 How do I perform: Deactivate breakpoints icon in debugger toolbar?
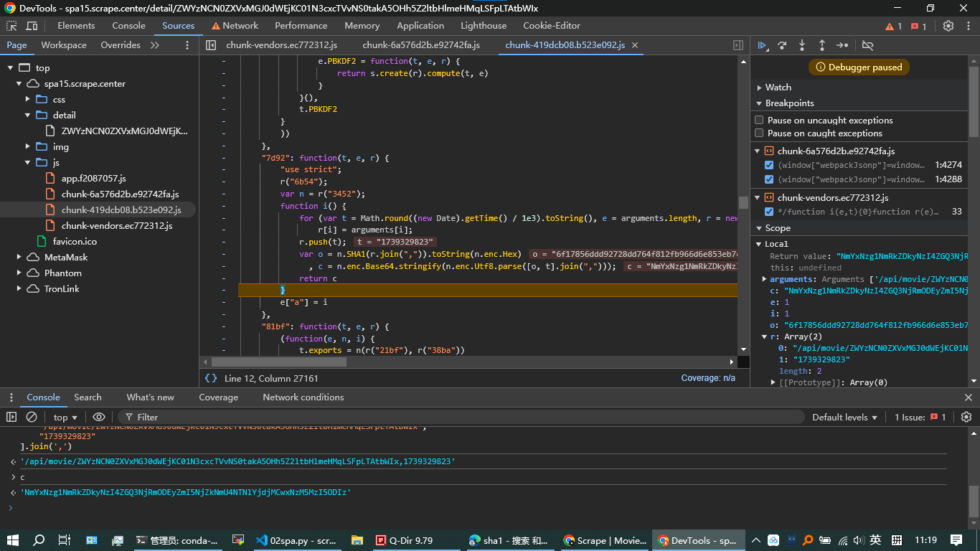tap(867, 45)
